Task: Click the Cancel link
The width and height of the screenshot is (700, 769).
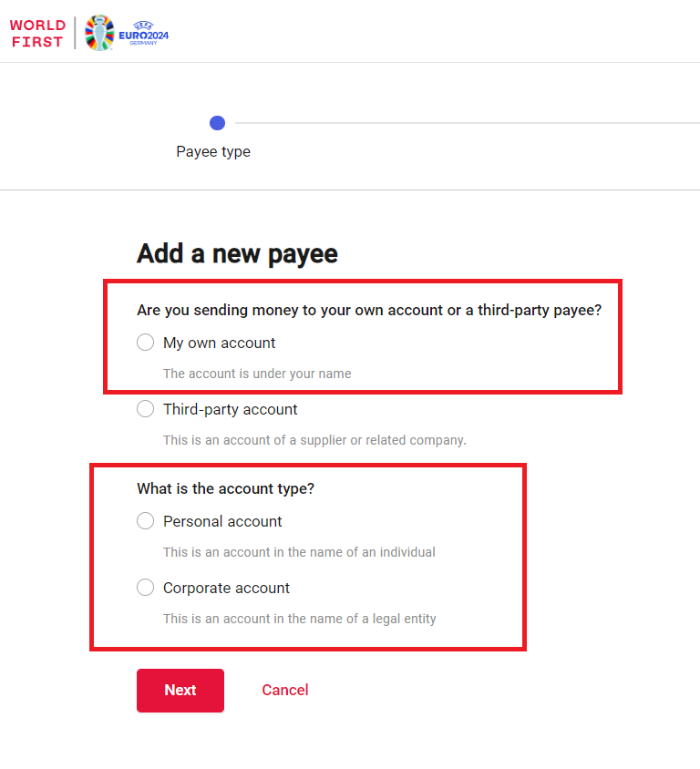Action: tap(285, 690)
